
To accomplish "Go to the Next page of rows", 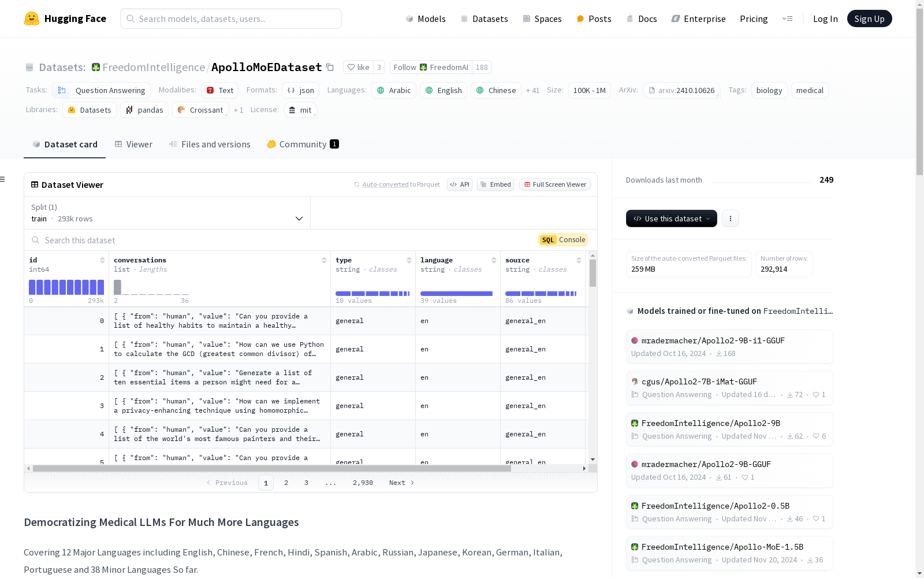I will (401, 483).
